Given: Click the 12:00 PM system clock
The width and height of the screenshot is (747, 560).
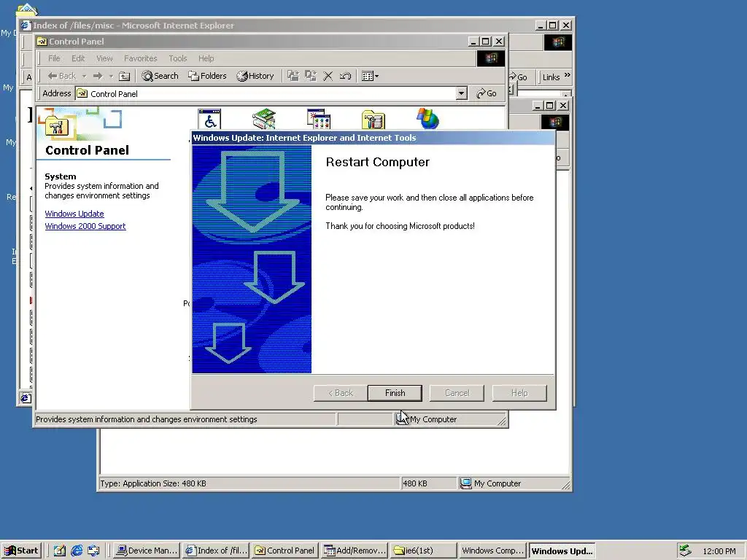Looking at the screenshot, I should pos(719,551).
